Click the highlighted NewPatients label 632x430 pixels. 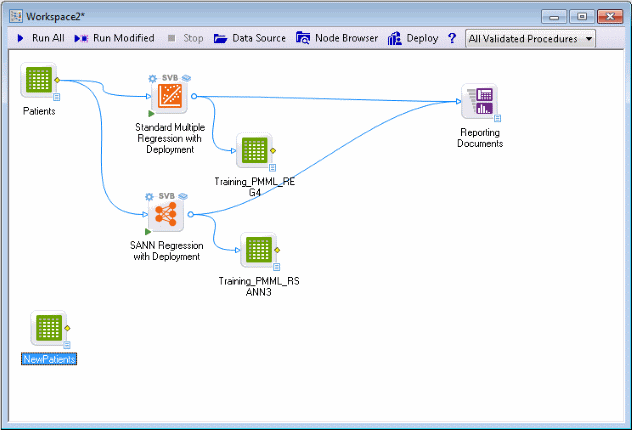pyautogui.click(x=49, y=359)
